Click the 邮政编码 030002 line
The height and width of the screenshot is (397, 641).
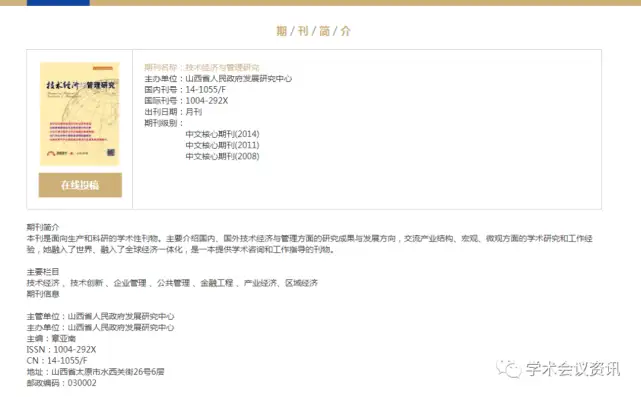[62, 383]
